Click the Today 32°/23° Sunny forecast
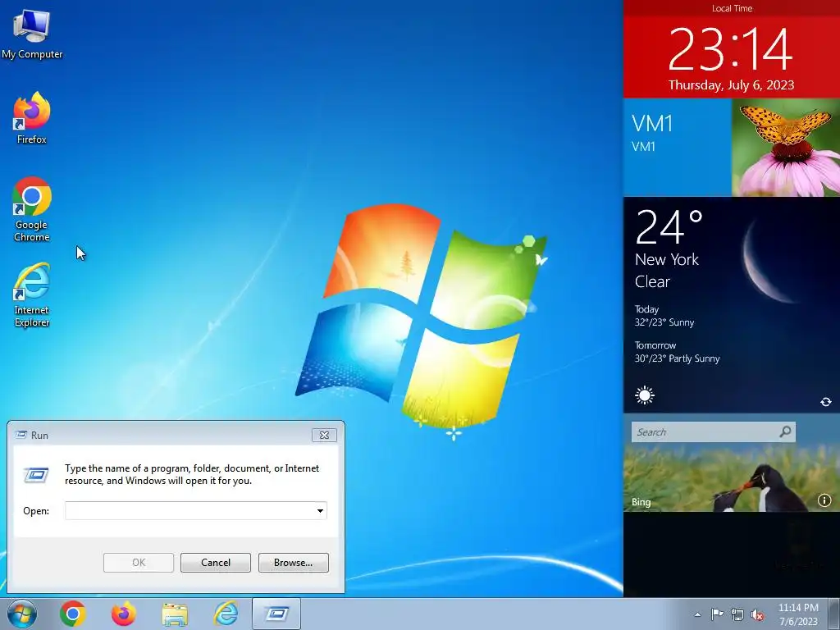The height and width of the screenshot is (630, 840). 664,316
